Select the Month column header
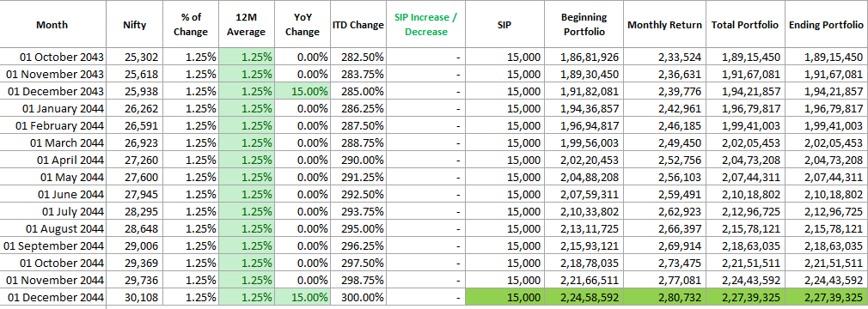868x309 pixels. [52, 24]
